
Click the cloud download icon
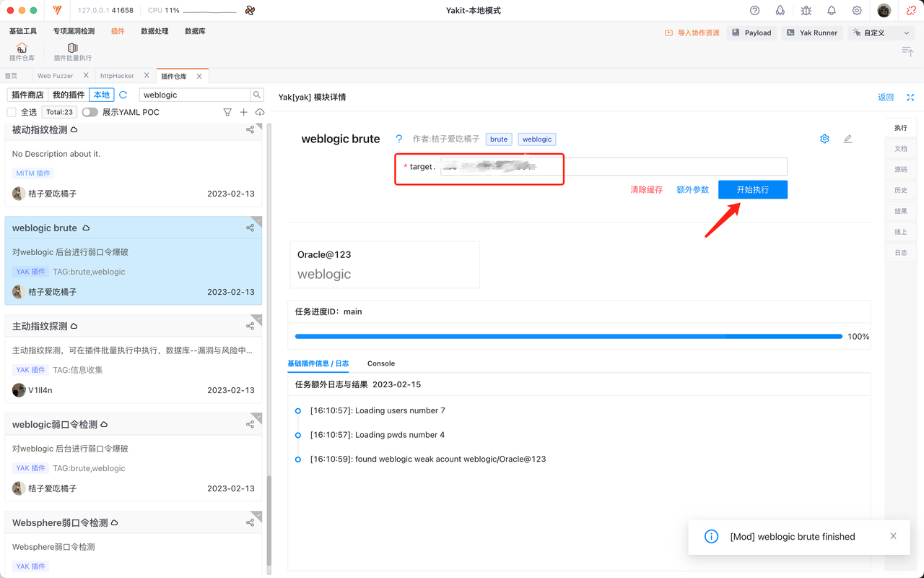[x=260, y=112]
